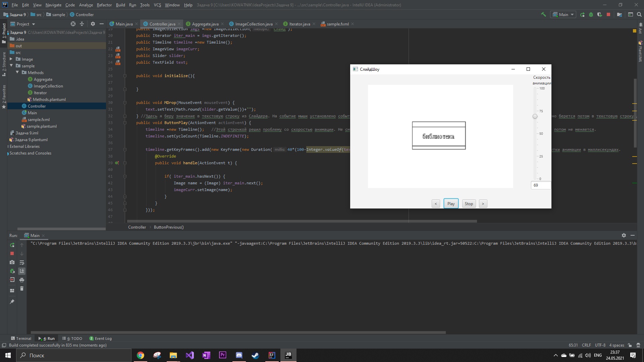Toggle soft-wrap in the Run console
Viewport: 644px width, 362px height.
(x=22, y=263)
